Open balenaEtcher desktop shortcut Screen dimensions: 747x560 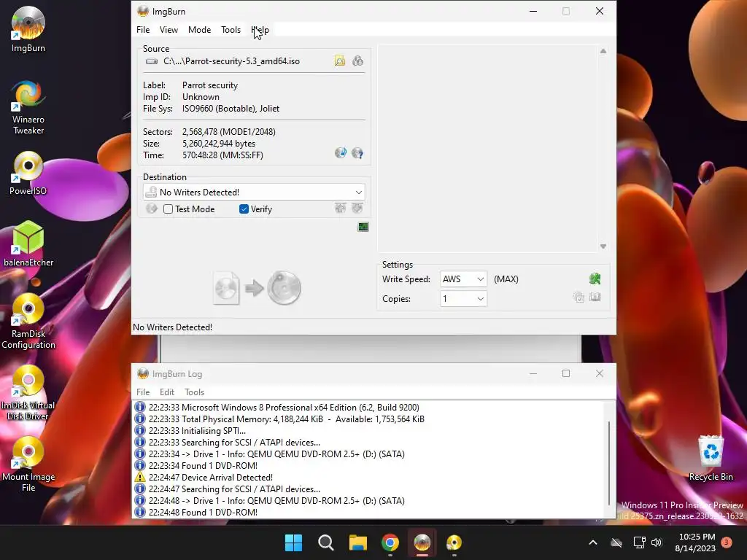28,244
